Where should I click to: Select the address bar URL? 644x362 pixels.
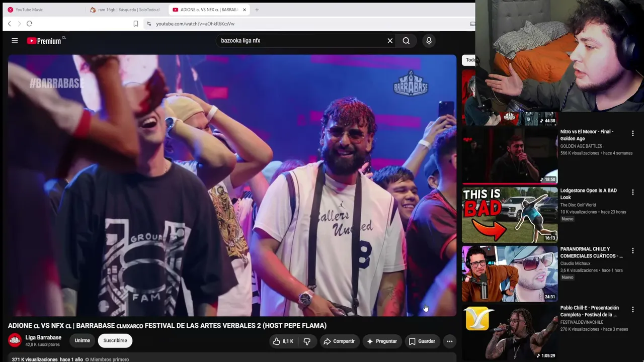coord(195,24)
